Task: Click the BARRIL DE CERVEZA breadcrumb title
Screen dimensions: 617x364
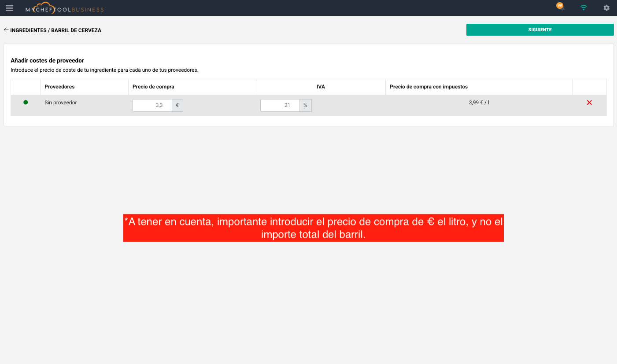Action: (x=76, y=30)
